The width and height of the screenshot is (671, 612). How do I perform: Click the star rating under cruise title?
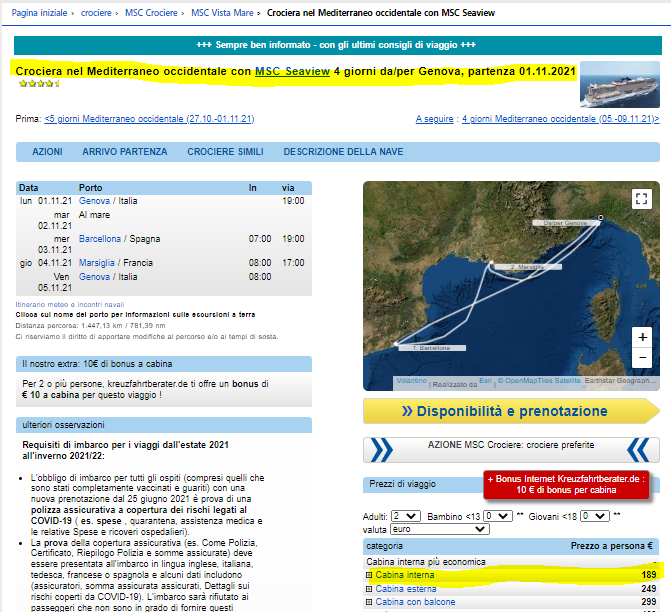click(x=39, y=83)
